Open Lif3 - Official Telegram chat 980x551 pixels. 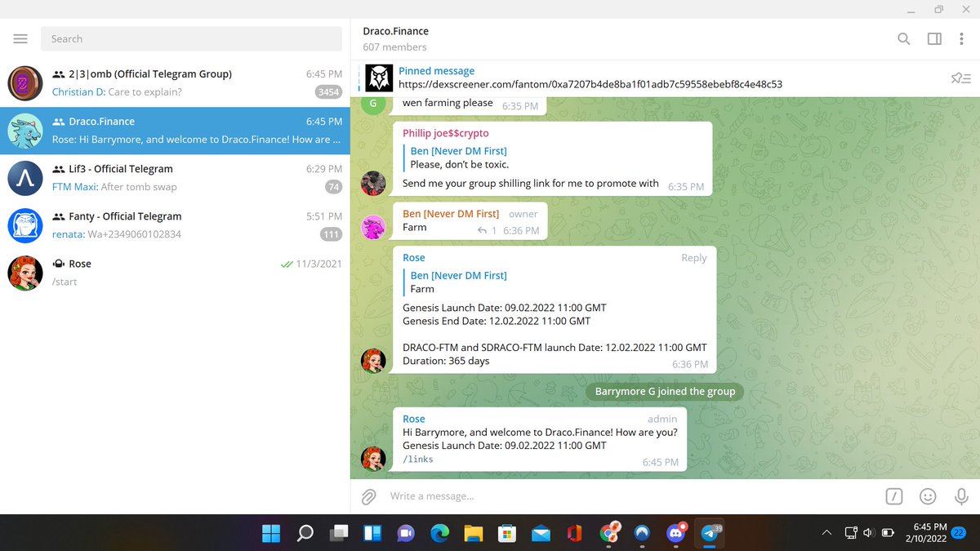pyautogui.click(x=175, y=178)
